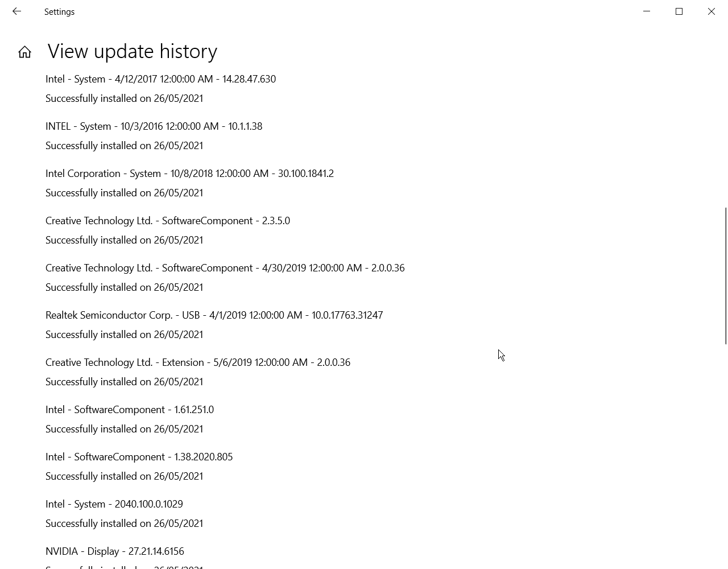Close the Settings window
This screenshot has height=569, width=728.
(712, 11)
